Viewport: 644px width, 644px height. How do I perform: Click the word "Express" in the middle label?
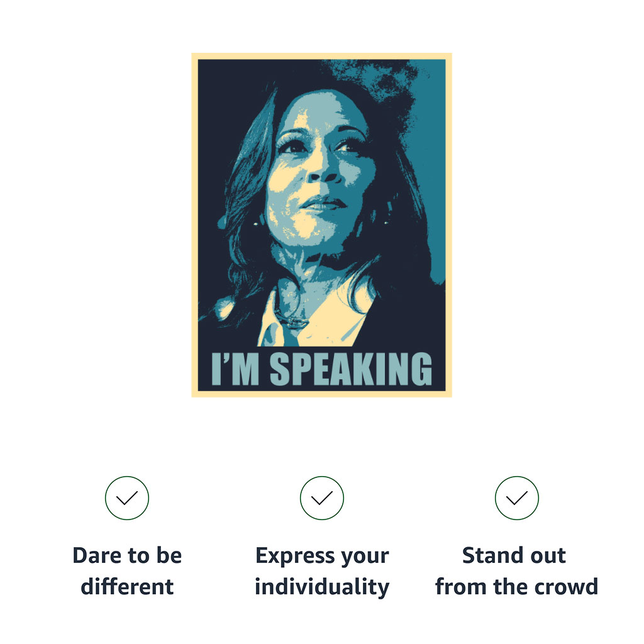coord(295,557)
